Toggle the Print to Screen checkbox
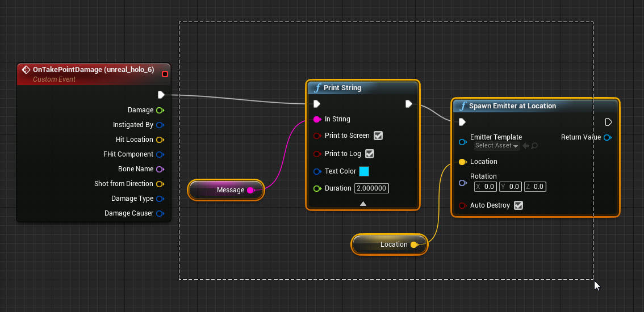644x312 pixels. (x=378, y=136)
